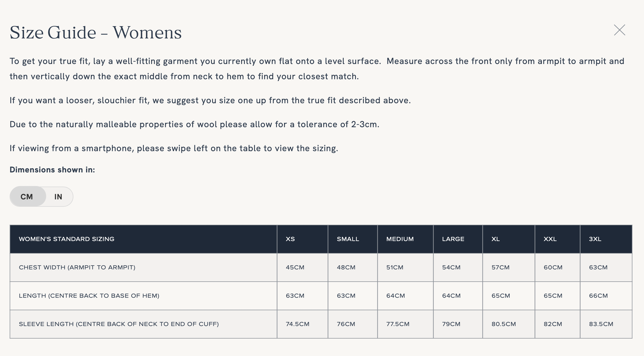Click the XXL column header

[x=550, y=239]
